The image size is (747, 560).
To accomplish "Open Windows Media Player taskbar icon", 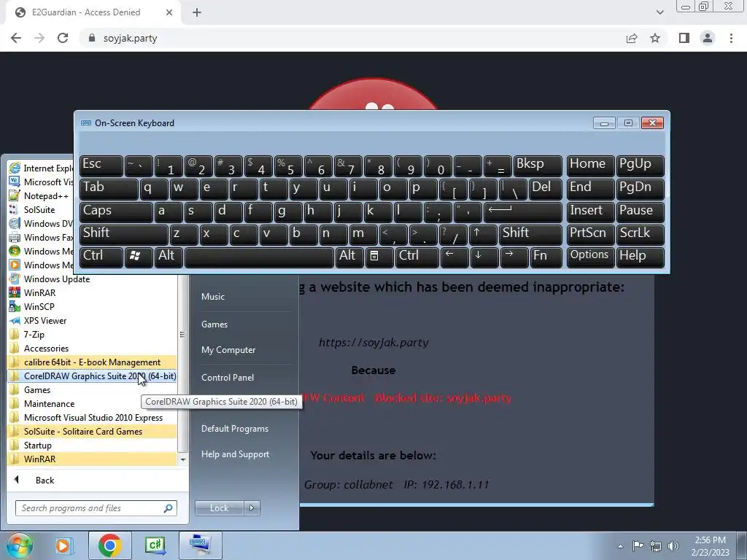I will pyautogui.click(x=63, y=545).
